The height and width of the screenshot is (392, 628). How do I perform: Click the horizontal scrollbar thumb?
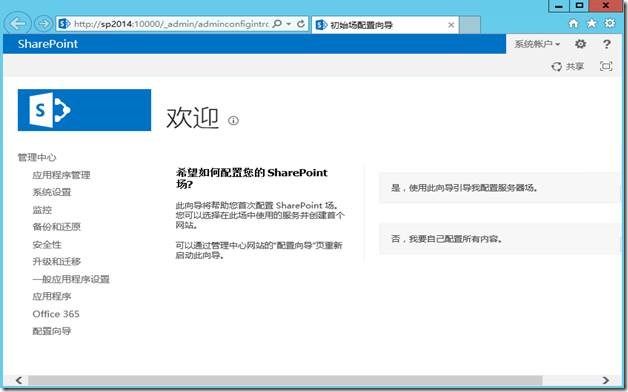(x=285, y=380)
